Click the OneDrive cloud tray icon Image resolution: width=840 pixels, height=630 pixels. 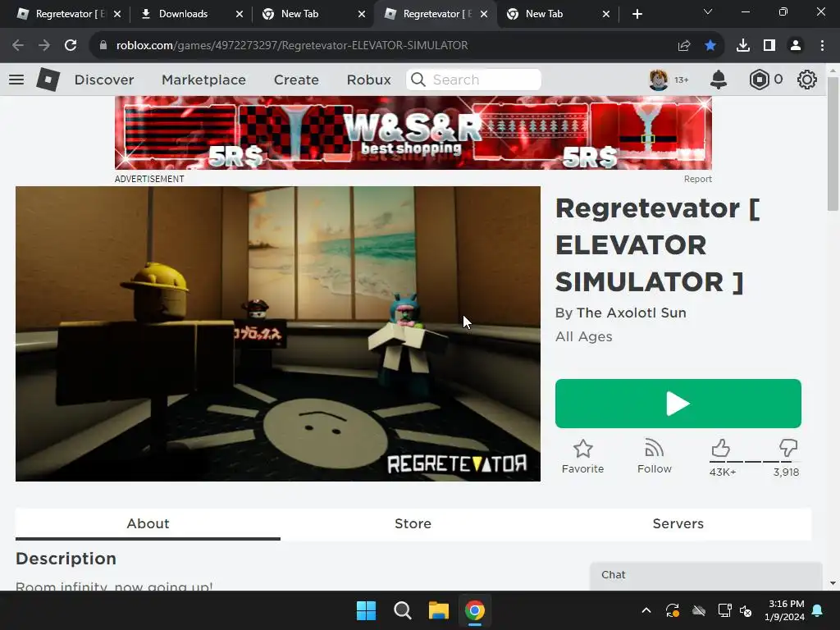pos(699,610)
